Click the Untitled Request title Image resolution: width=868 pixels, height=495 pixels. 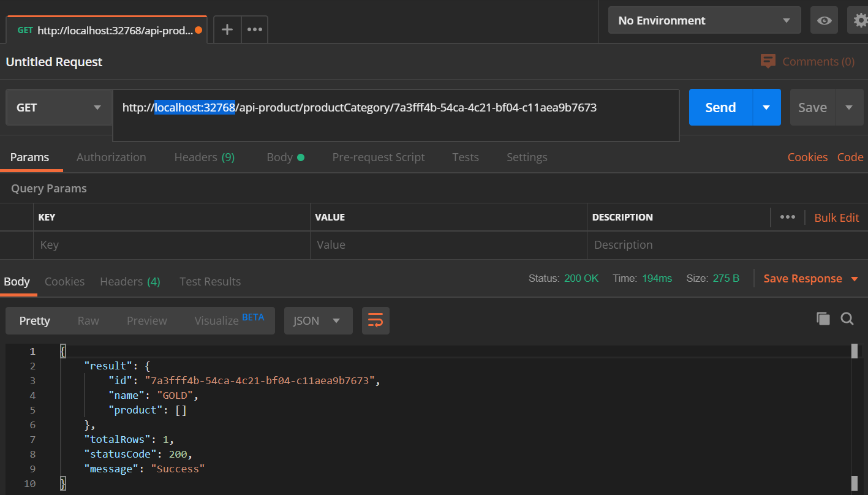point(55,62)
